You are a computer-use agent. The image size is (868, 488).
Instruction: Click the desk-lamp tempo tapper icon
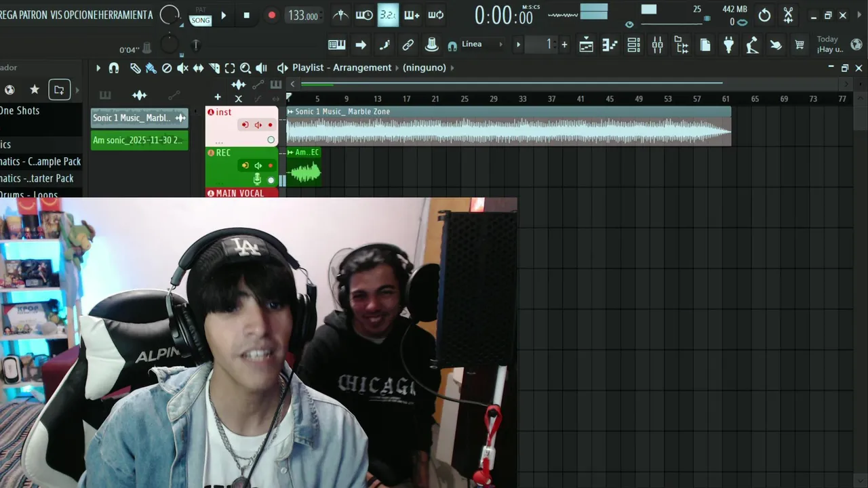tap(752, 45)
